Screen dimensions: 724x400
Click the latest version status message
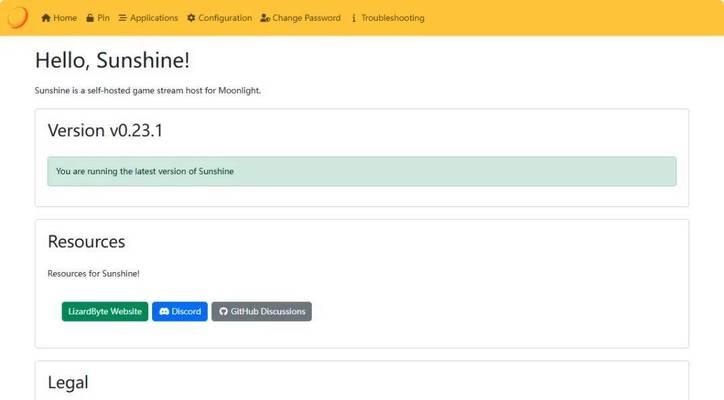[x=362, y=171]
